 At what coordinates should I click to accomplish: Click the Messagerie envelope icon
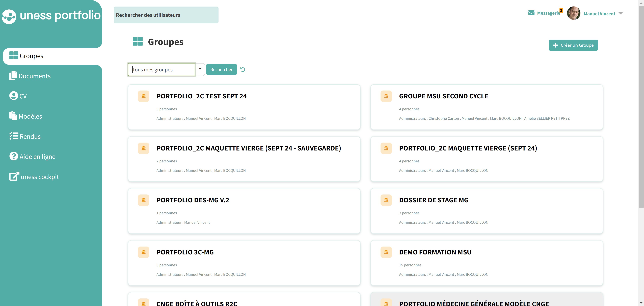coord(531,13)
